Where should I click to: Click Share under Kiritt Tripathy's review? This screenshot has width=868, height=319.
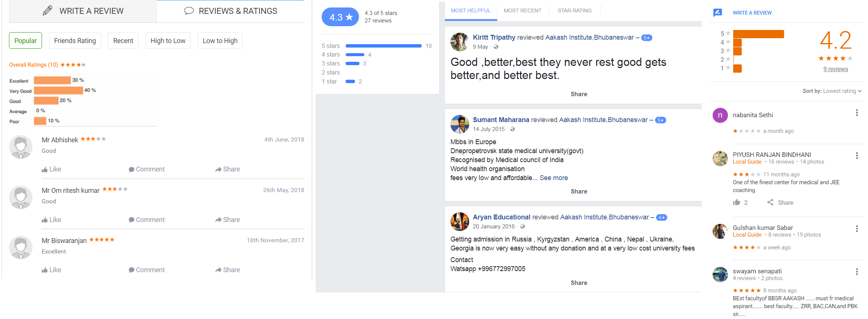(579, 94)
